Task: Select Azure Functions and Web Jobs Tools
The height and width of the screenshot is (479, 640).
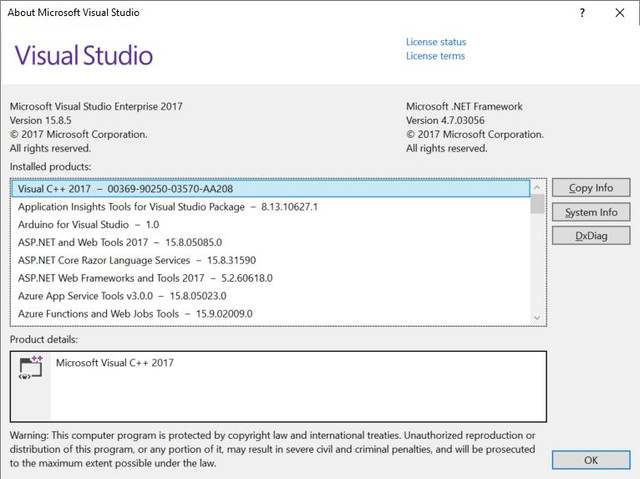Action: pos(271,314)
